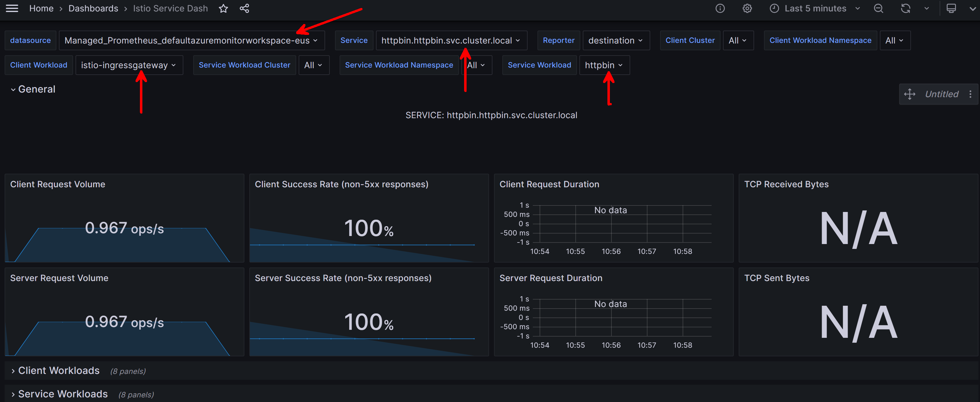Navigate to Home via the breadcrumb
The height and width of the screenshot is (402, 980).
(41, 8)
